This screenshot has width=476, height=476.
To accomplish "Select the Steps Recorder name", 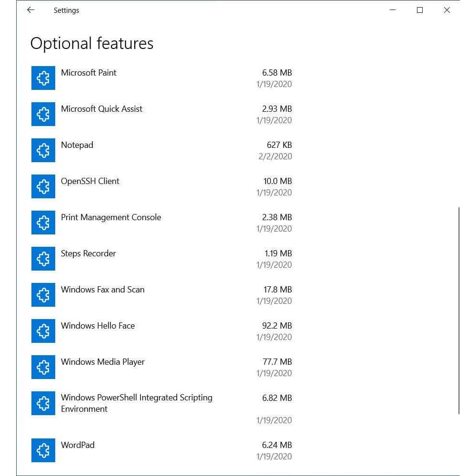I will click(88, 253).
